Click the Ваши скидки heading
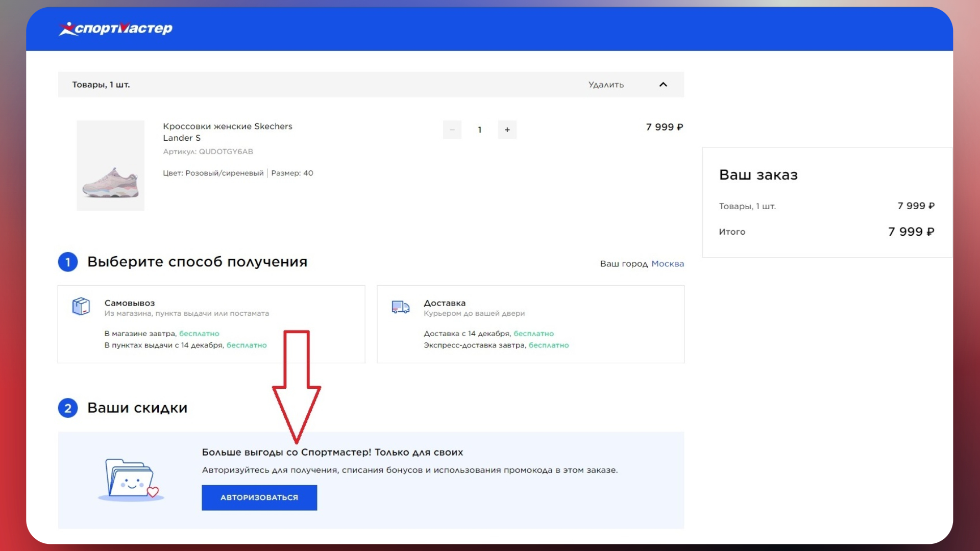Screen dimensions: 980x551 (x=137, y=408)
